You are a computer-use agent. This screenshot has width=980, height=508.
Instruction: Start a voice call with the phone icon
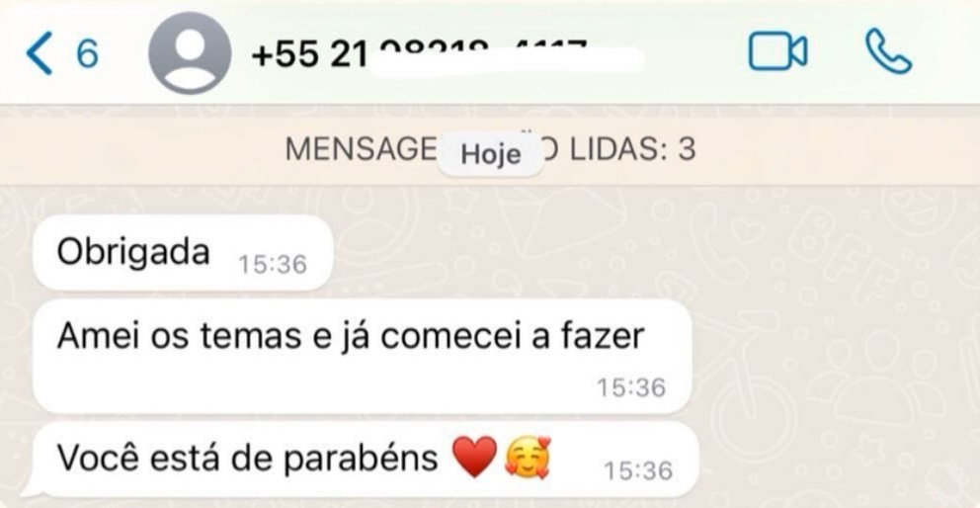click(x=888, y=52)
